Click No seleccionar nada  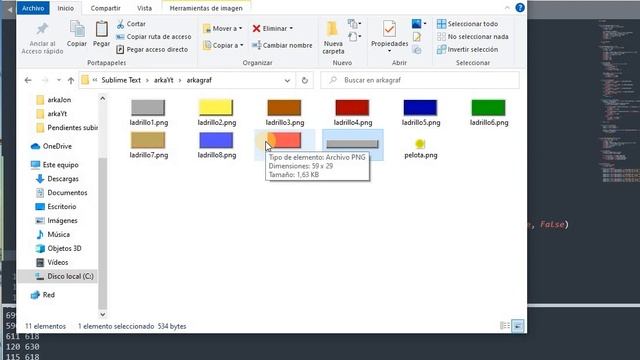coord(473,37)
